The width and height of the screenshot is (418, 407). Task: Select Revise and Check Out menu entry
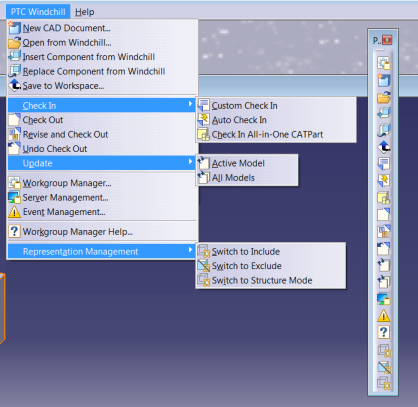point(102,134)
